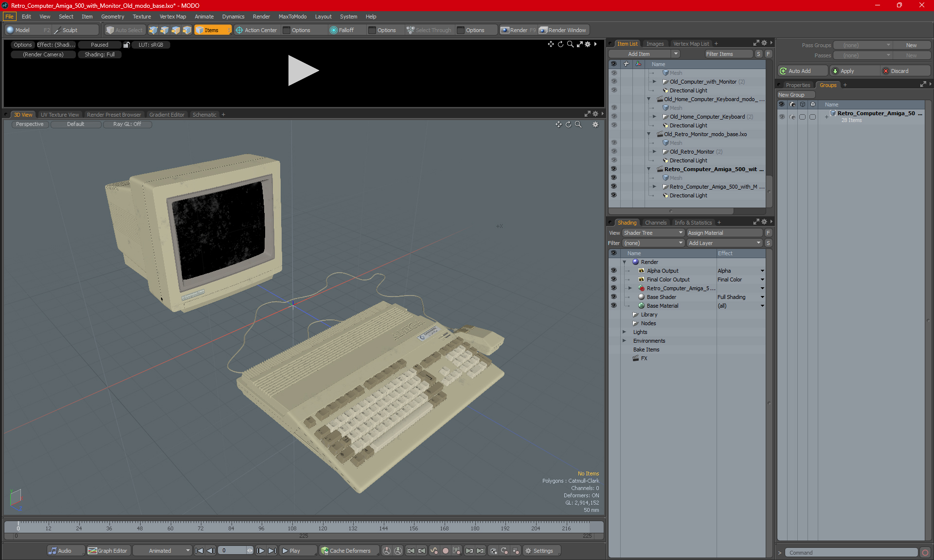Click the Apply button
The width and height of the screenshot is (934, 560).
click(854, 71)
